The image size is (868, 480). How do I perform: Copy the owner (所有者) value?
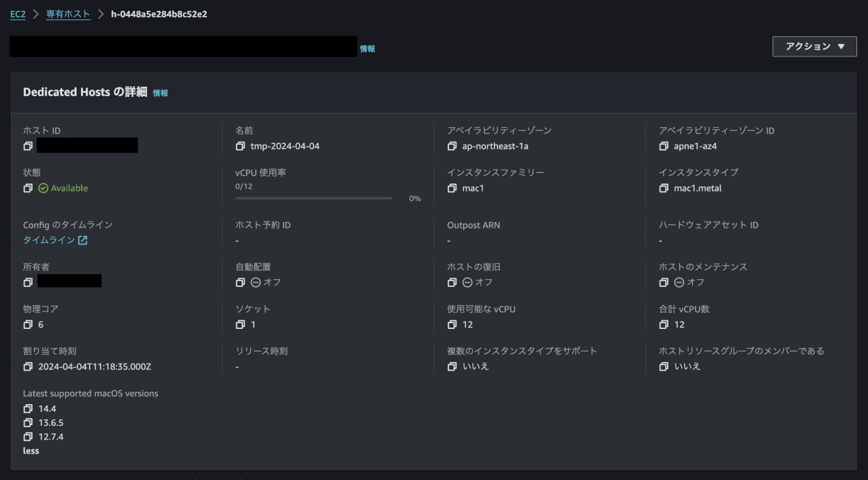[28, 282]
